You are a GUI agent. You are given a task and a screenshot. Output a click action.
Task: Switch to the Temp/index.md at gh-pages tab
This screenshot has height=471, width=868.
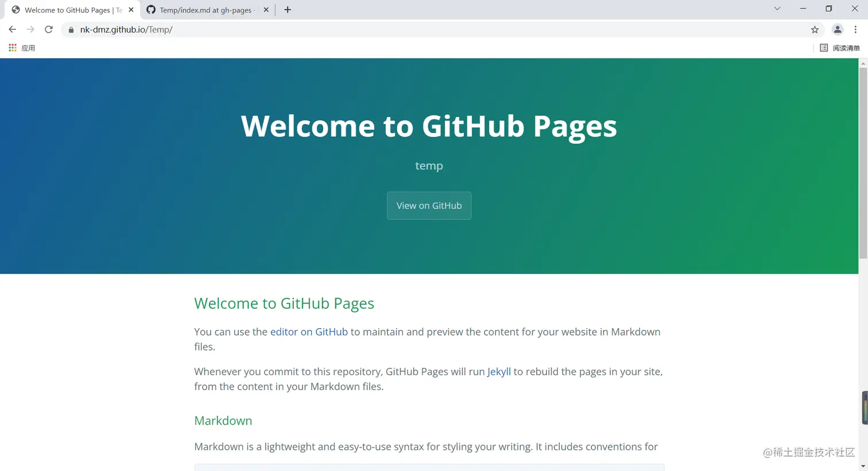pyautogui.click(x=207, y=10)
